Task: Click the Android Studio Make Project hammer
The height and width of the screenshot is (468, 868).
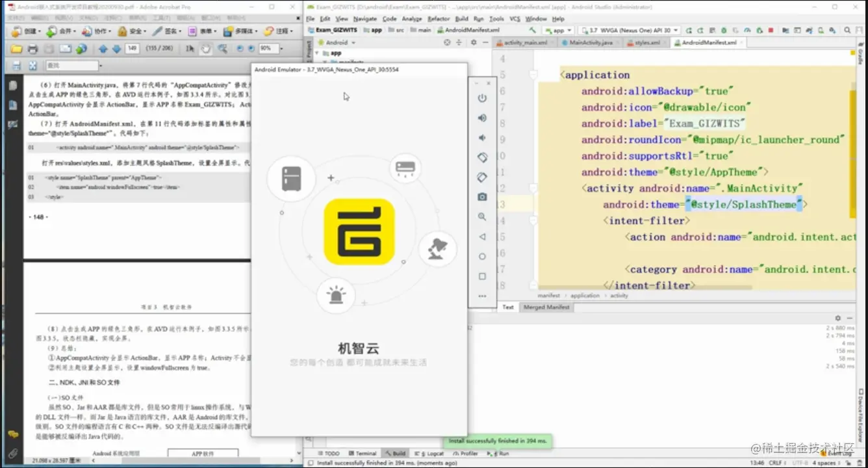Action: 533,30
